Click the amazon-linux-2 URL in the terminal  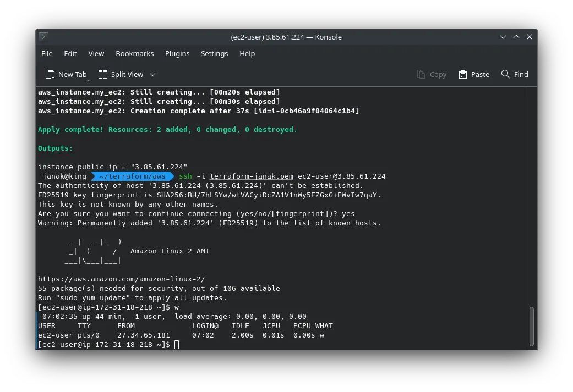[x=122, y=279]
